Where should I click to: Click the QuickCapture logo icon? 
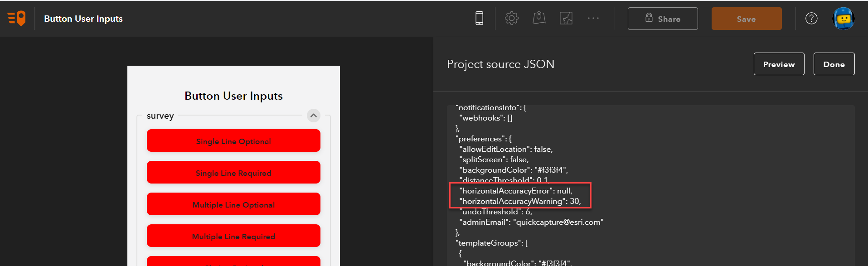17,19
